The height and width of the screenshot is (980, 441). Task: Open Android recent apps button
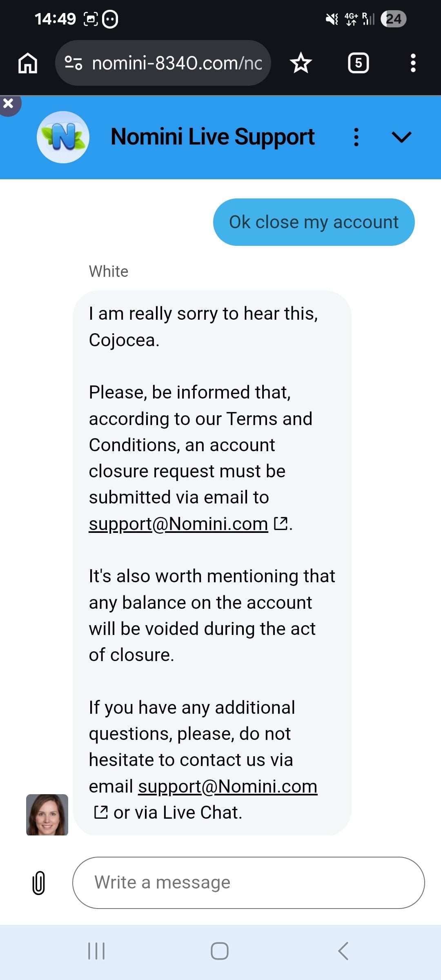tap(97, 951)
